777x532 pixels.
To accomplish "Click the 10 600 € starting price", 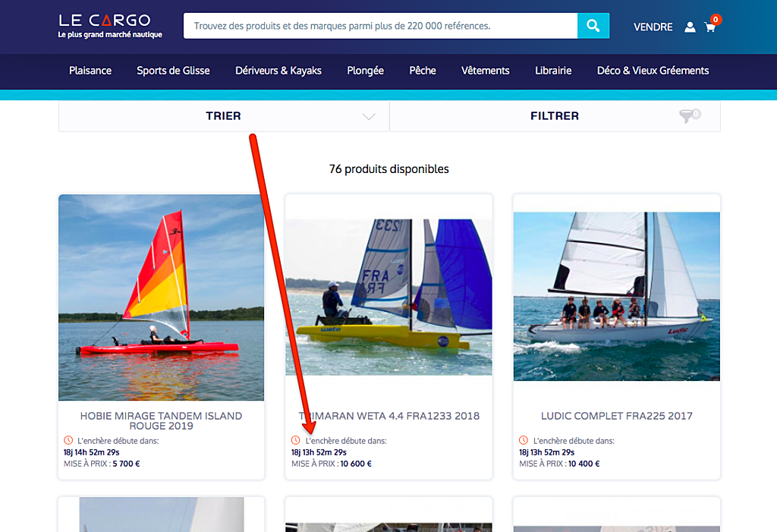I will [356, 464].
